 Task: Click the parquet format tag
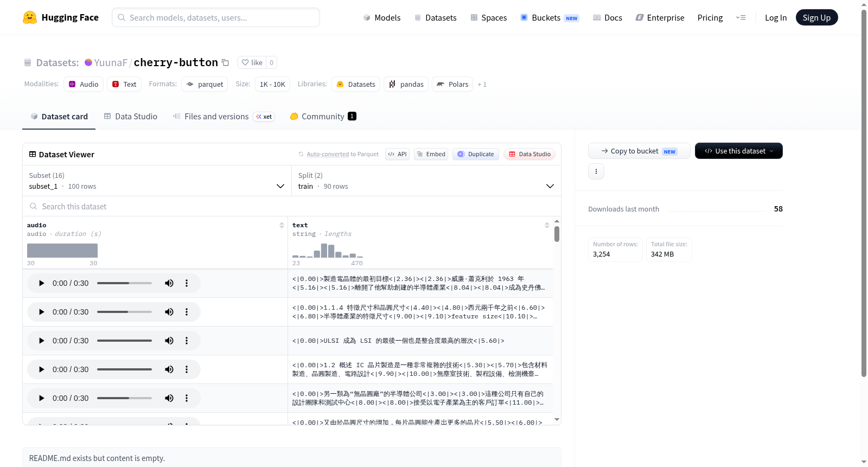(x=205, y=84)
